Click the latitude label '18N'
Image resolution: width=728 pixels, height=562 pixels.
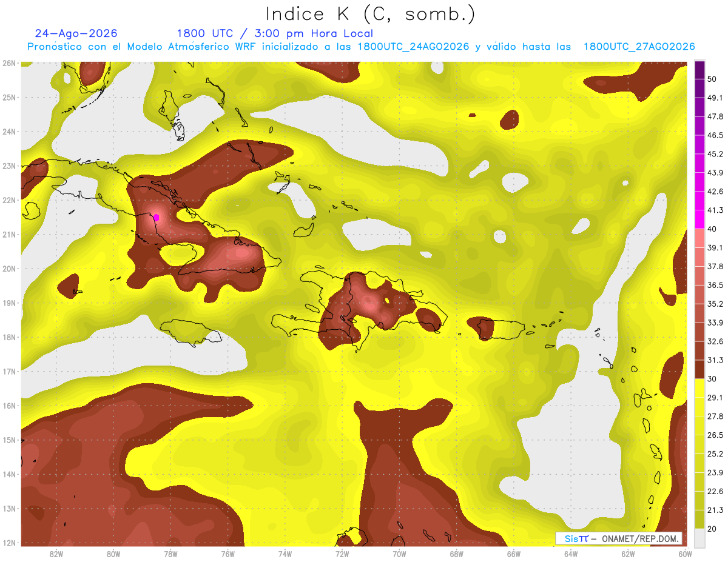9,337
